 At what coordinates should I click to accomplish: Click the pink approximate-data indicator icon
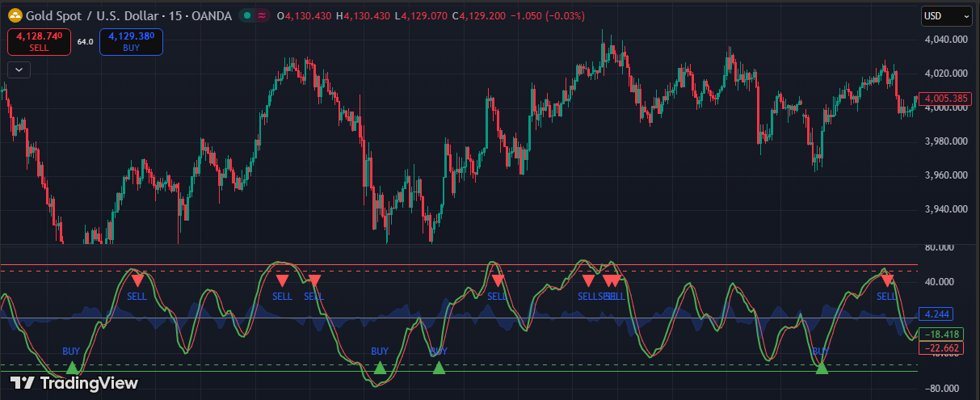262,15
